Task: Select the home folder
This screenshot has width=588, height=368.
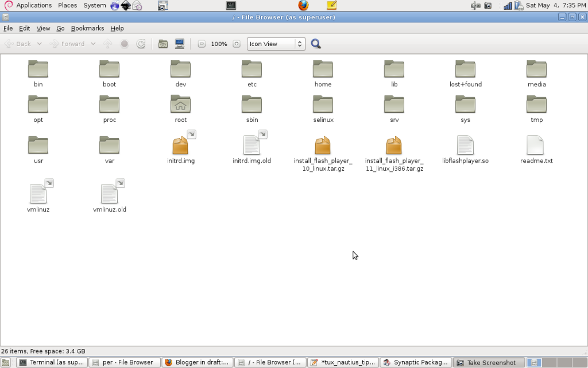Action: [x=323, y=70]
